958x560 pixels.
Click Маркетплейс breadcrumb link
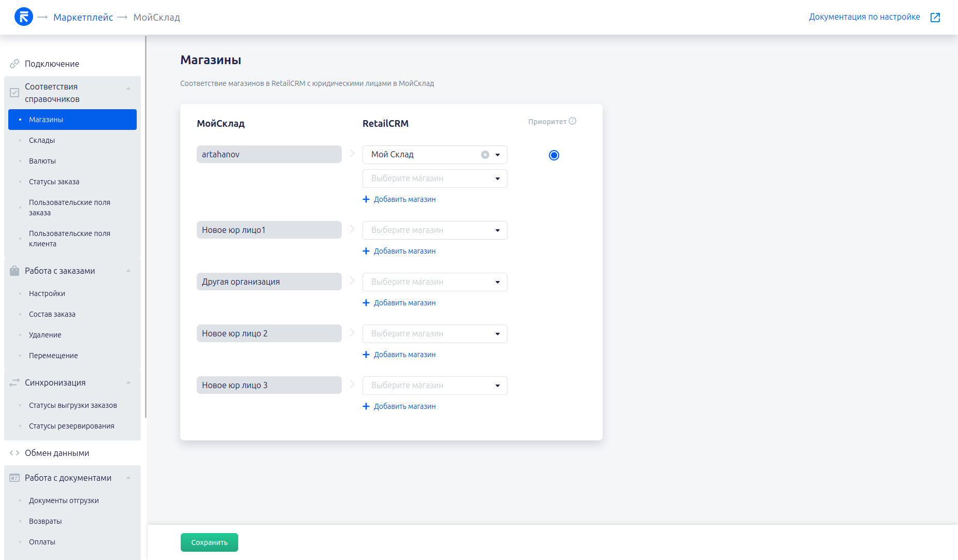[83, 18]
